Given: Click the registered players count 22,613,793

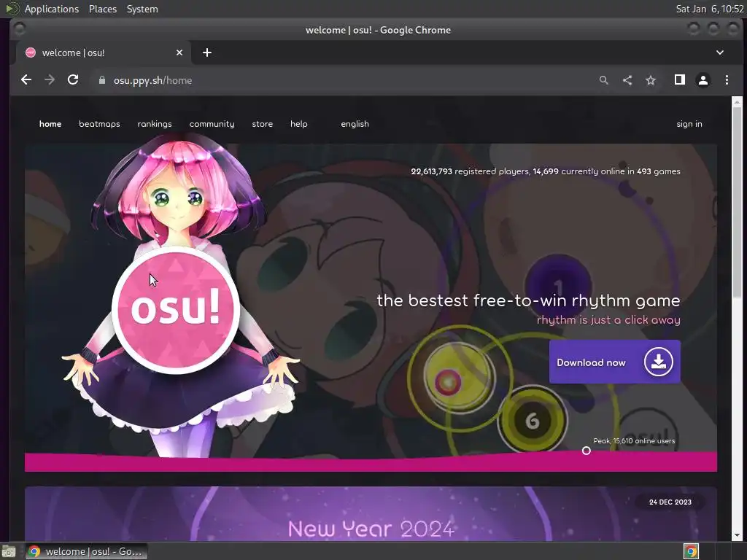Looking at the screenshot, I should tap(431, 171).
